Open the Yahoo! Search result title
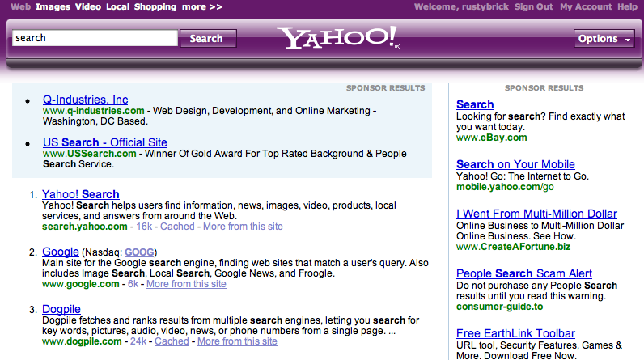Viewport: 644px width, 360px height. [81, 194]
